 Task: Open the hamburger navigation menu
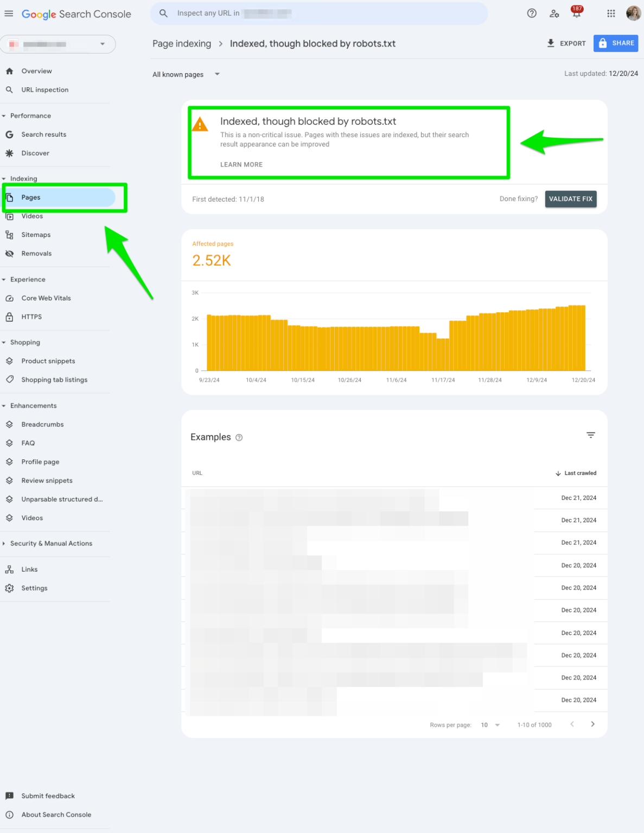[9, 14]
